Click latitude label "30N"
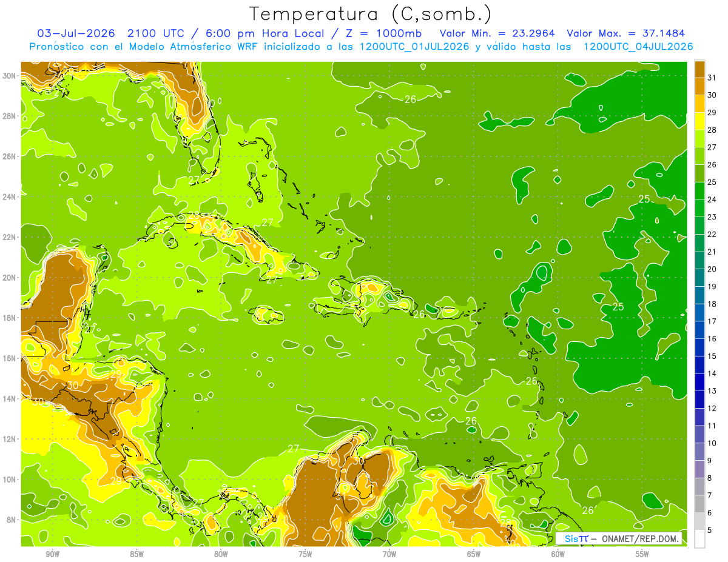This screenshot has height=562, width=728. point(10,76)
